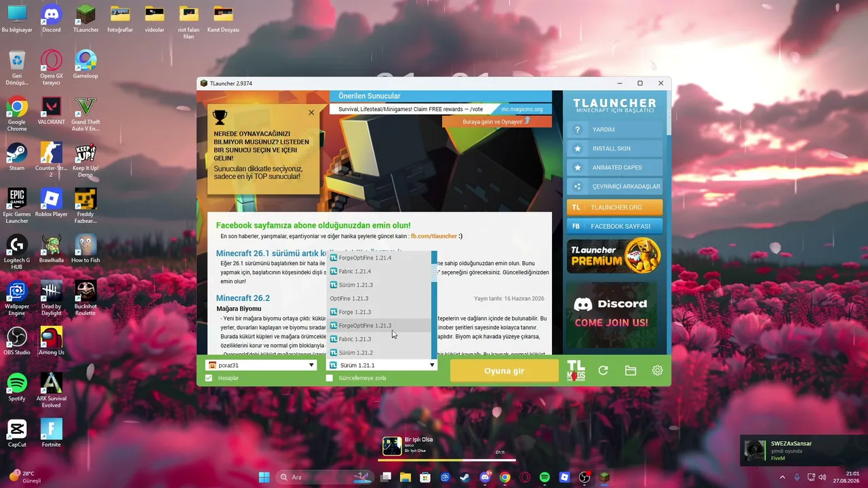Viewport: 868px width, 488px height.
Task: Select the Brawlhalla desktop icon
Action: tap(52, 249)
